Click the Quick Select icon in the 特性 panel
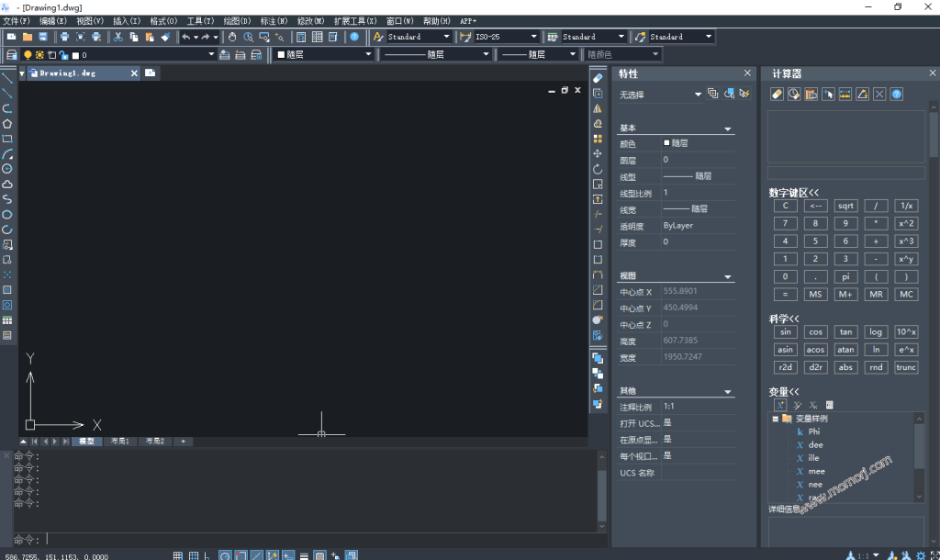Image resolution: width=940 pixels, height=560 pixels. click(744, 94)
